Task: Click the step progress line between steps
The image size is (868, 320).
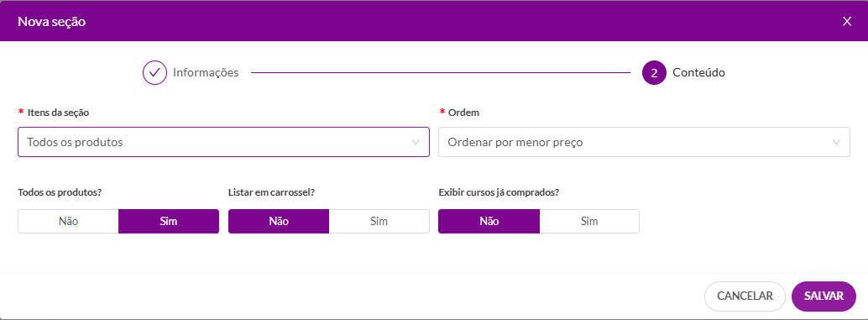Action: tap(441, 72)
